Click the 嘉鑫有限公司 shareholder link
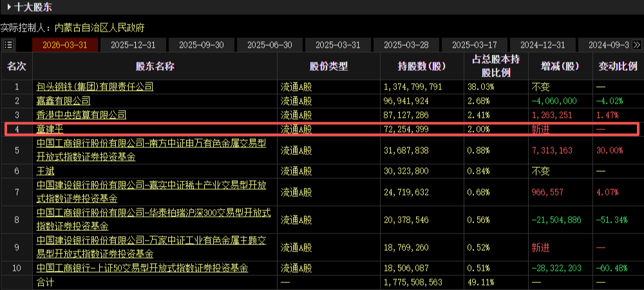The image size is (644, 290). coord(63,100)
